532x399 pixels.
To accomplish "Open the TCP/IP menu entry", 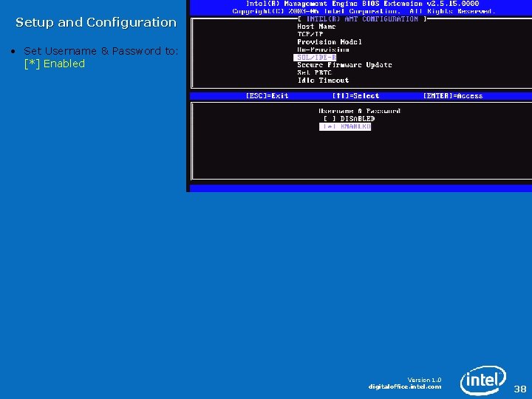I will click(x=310, y=34).
